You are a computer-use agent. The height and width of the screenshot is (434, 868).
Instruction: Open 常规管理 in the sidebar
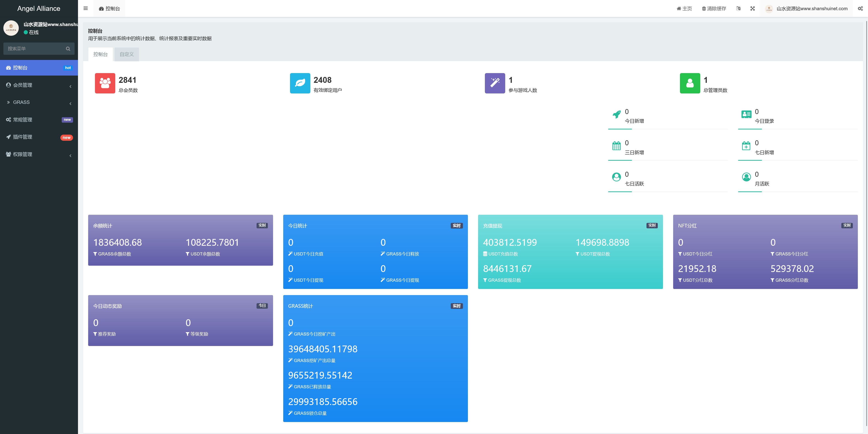39,120
